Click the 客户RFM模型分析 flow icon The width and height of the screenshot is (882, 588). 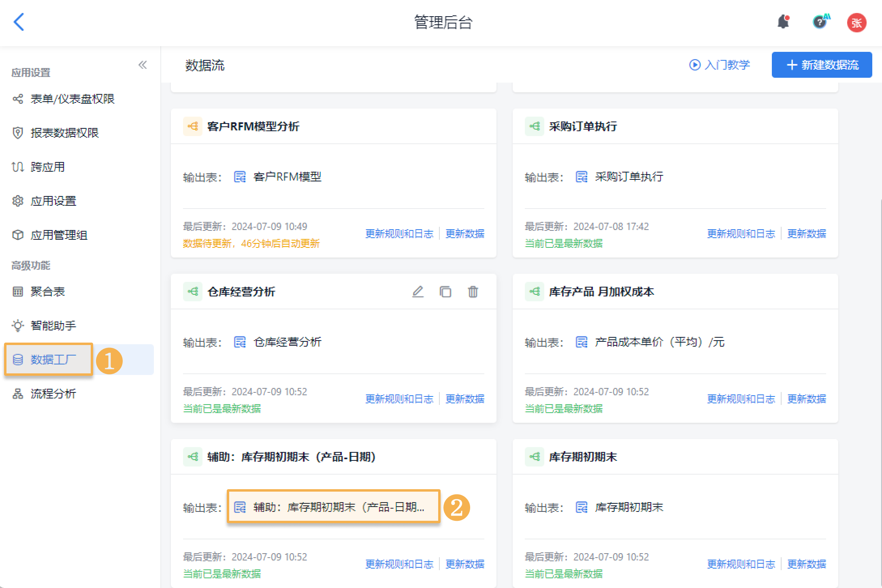[x=193, y=126]
